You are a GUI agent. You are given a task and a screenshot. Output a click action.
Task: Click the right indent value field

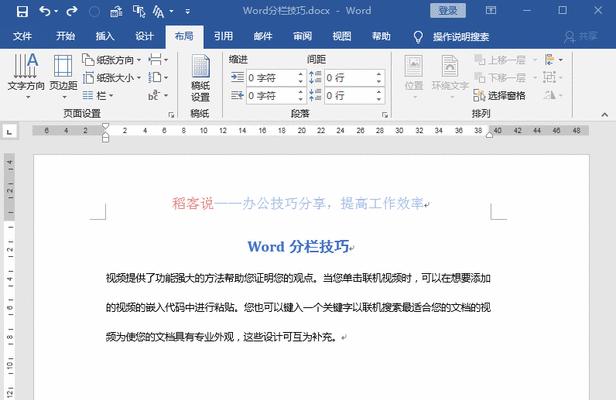[271, 95]
